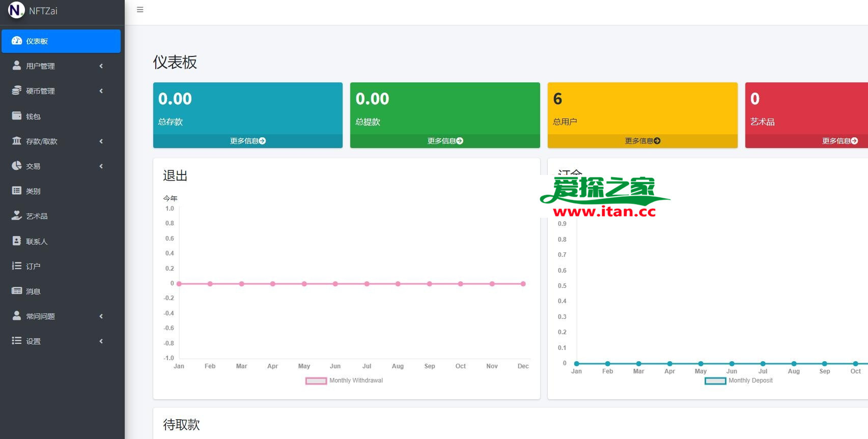868x439 pixels.
Task: Click the list icon beside 订户
Action: pyautogui.click(x=17, y=266)
